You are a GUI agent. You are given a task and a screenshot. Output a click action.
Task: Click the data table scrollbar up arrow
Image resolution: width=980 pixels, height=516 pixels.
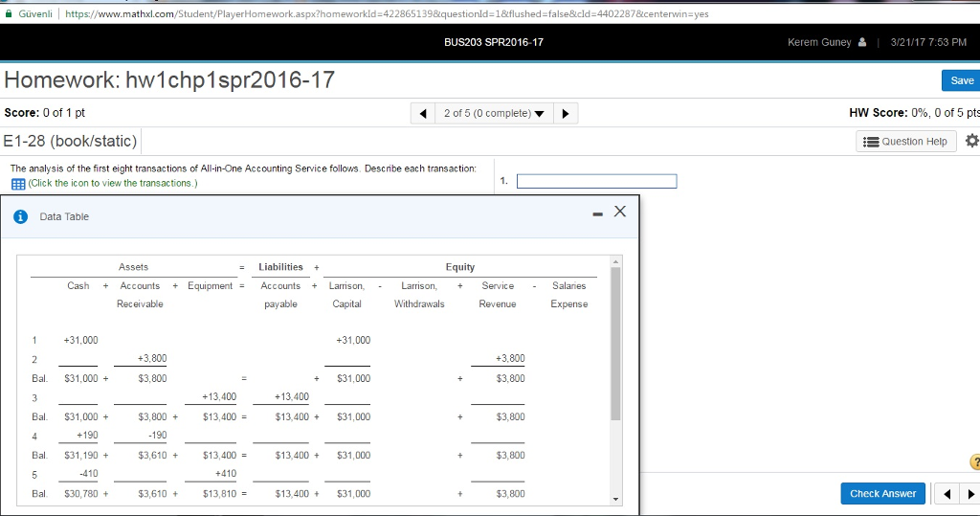pyautogui.click(x=615, y=261)
